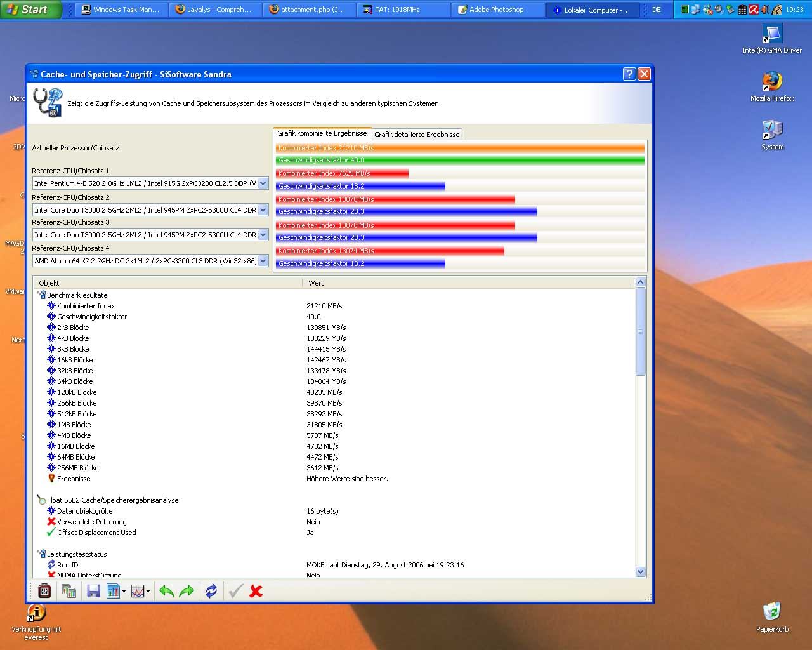Click the icon beside Kombinierter Index row
This screenshot has height=650, width=812.
[x=51, y=306]
